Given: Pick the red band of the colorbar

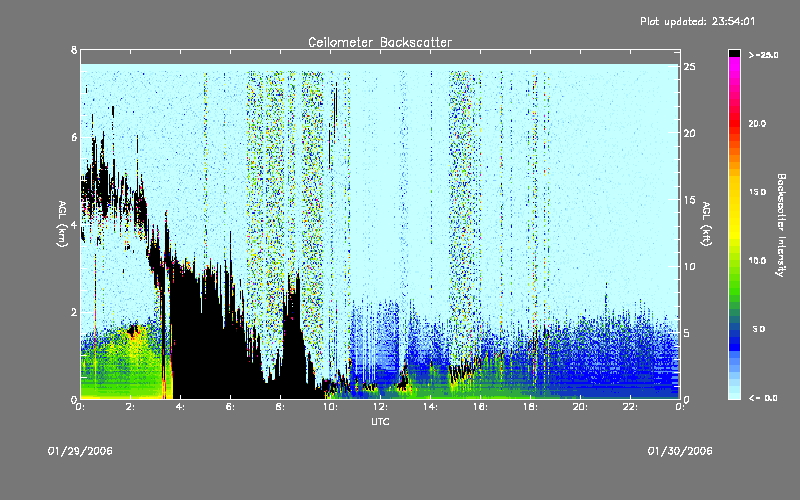Looking at the screenshot, I should [734, 125].
